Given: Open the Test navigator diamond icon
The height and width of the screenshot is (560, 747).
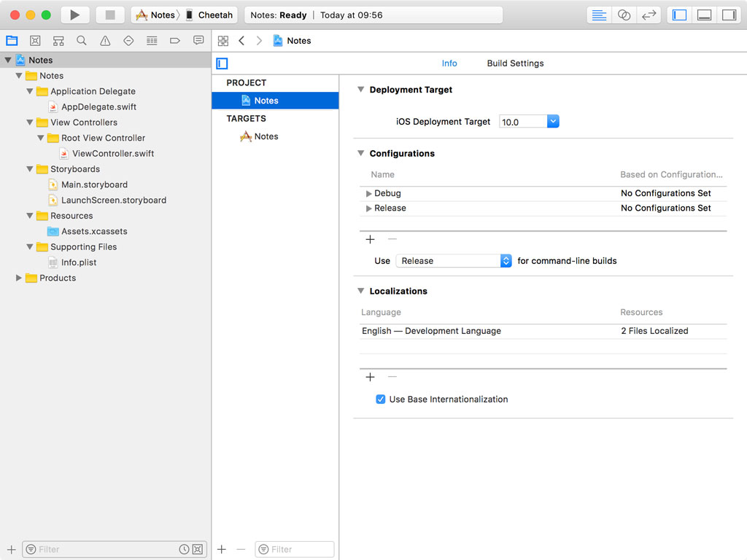Looking at the screenshot, I should [128, 40].
